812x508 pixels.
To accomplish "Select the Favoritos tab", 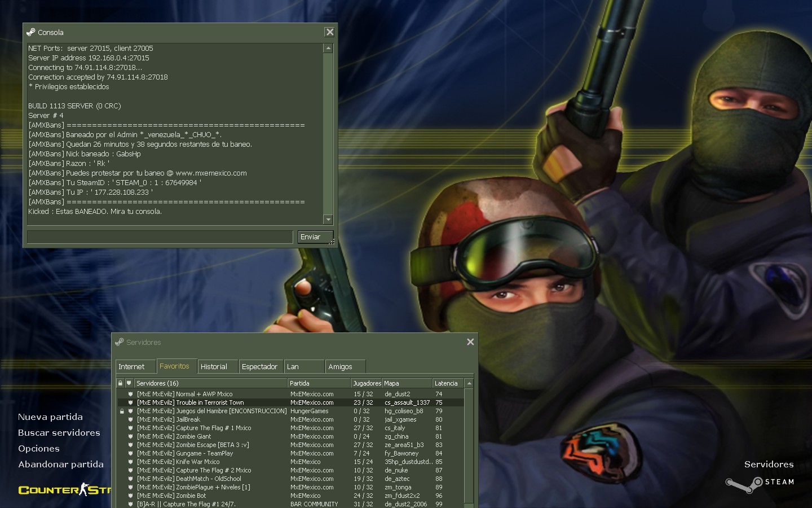I will coord(176,366).
